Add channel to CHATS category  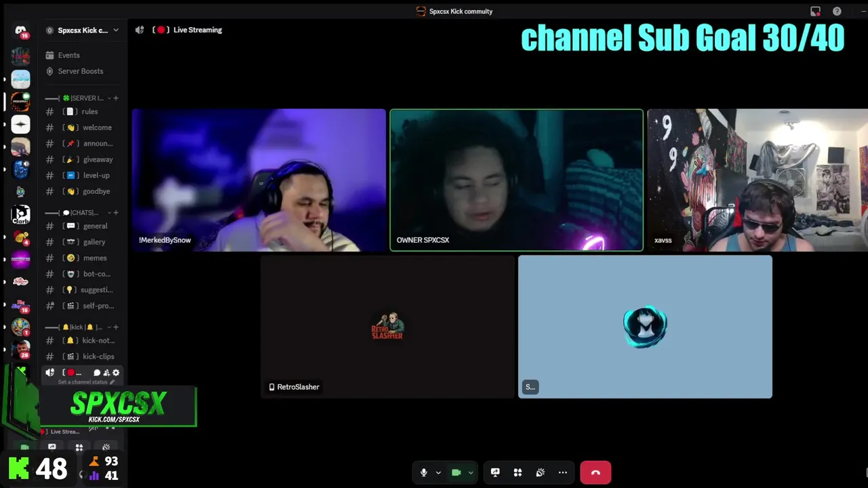click(x=116, y=213)
